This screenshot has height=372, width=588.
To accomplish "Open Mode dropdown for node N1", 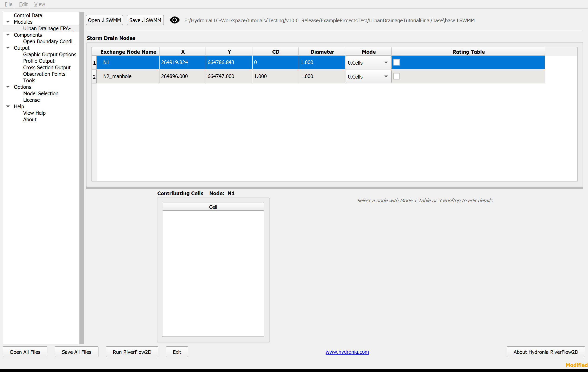I will [x=368, y=63].
